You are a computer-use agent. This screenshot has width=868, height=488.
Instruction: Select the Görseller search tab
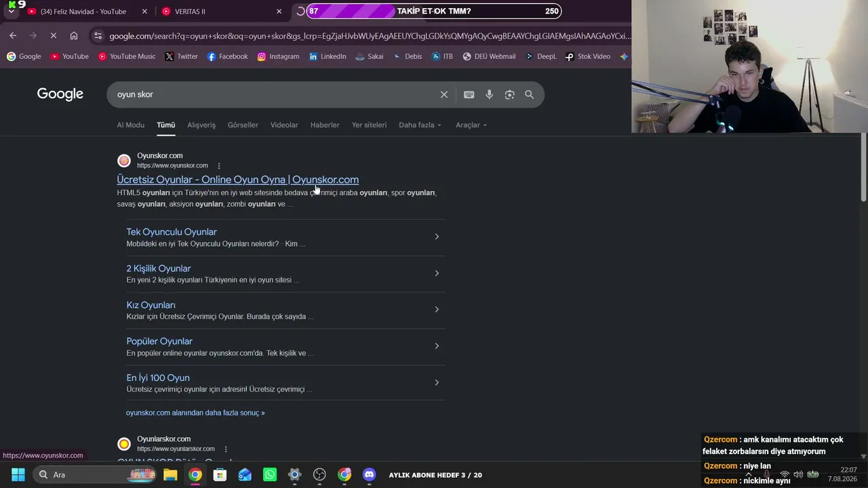(243, 125)
